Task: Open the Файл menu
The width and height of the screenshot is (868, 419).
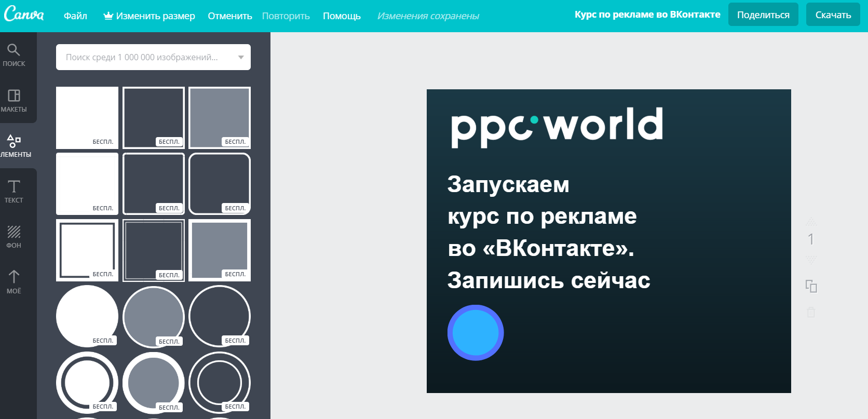Action: click(x=75, y=16)
